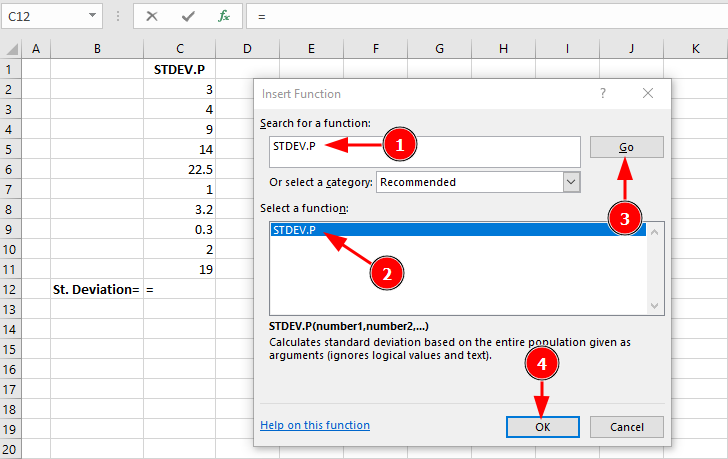728x459 pixels.
Task: Expand the category dropdown showing Recommended
Action: (x=571, y=182)
